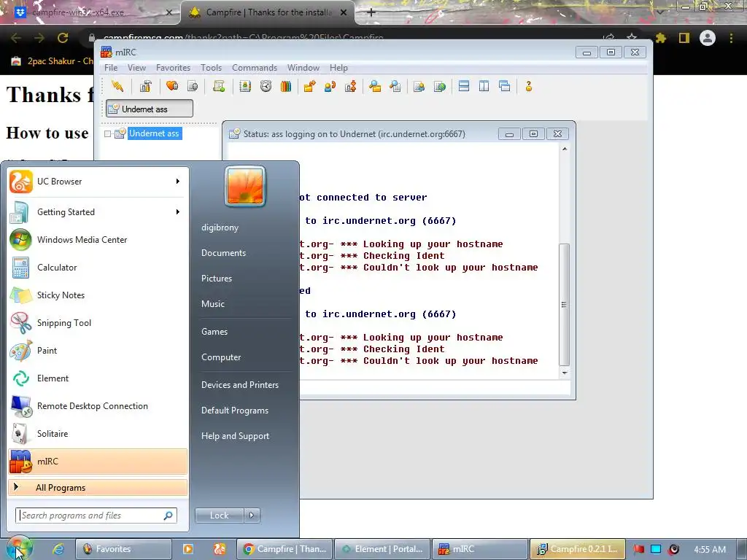
Task: Select Undernet ass item in treebar
Action: 154,134
